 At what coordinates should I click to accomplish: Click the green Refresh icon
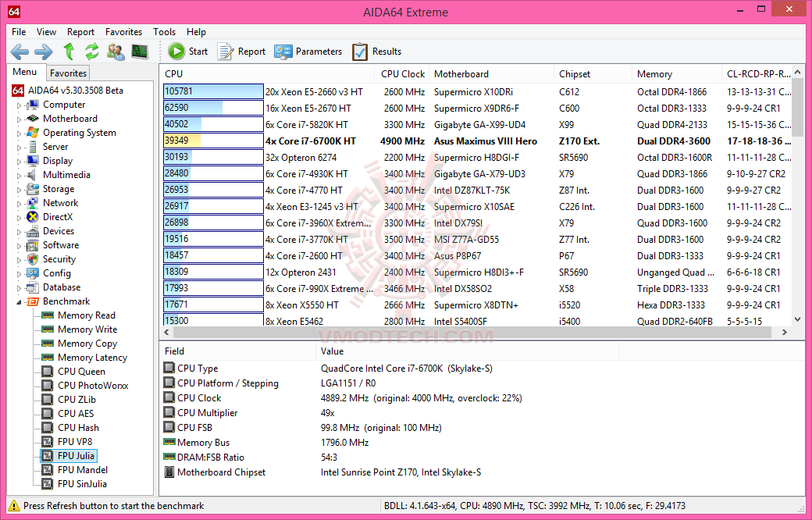click(91, 52)
